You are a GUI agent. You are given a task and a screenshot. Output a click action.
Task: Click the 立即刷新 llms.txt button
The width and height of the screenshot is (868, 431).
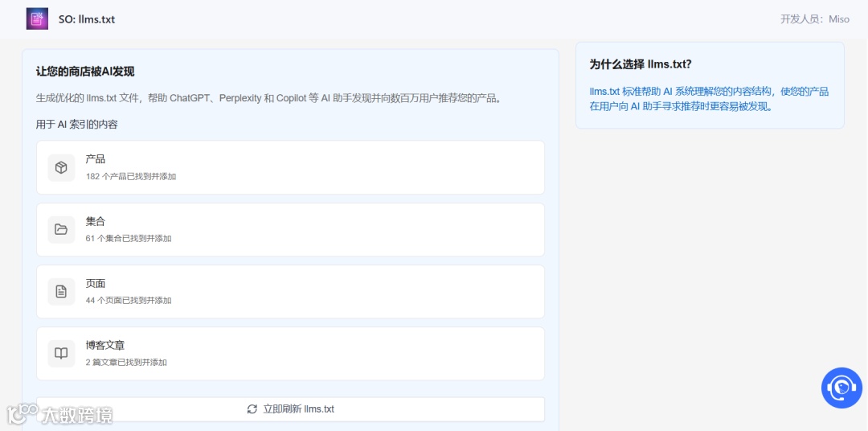tap(291, 408)
